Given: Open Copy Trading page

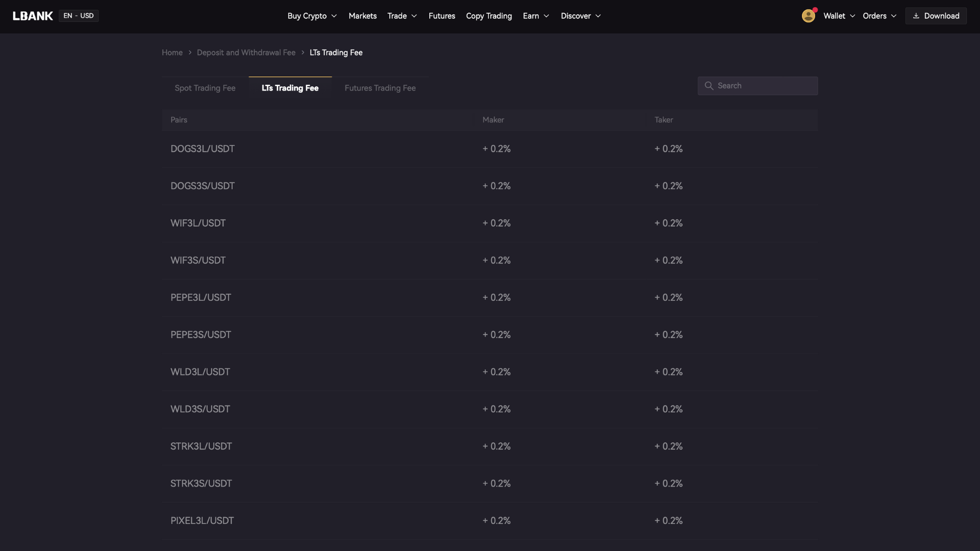Looking at the screenshot, I should (489, 16).
